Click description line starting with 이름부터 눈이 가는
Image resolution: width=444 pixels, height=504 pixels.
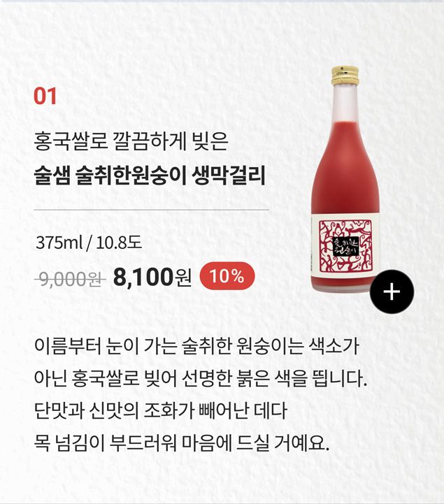coord(196,346)
